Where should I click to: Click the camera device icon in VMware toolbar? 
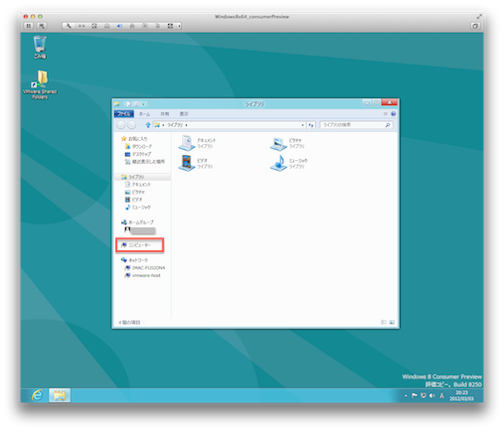pyautogui.click(x=145, y=26)
